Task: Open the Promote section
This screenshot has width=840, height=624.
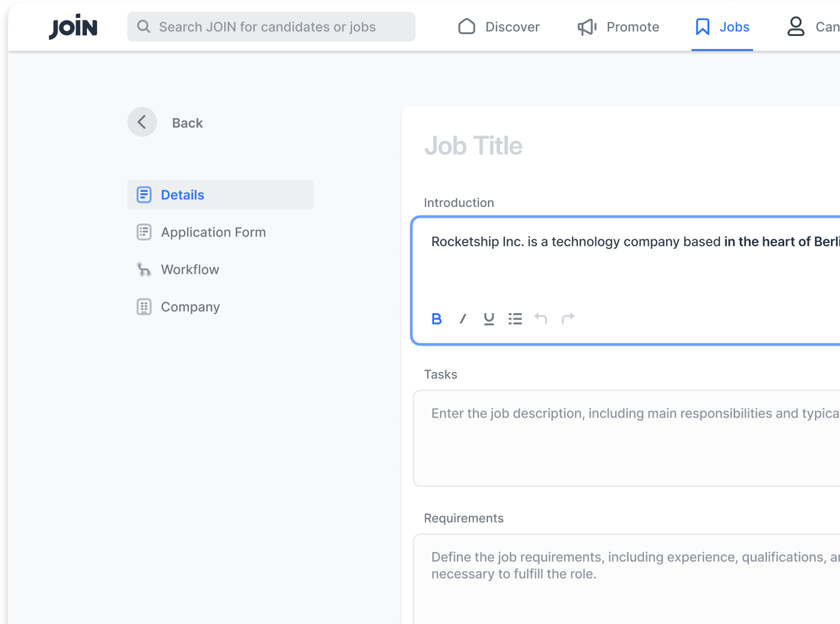Action: [618, 27]
